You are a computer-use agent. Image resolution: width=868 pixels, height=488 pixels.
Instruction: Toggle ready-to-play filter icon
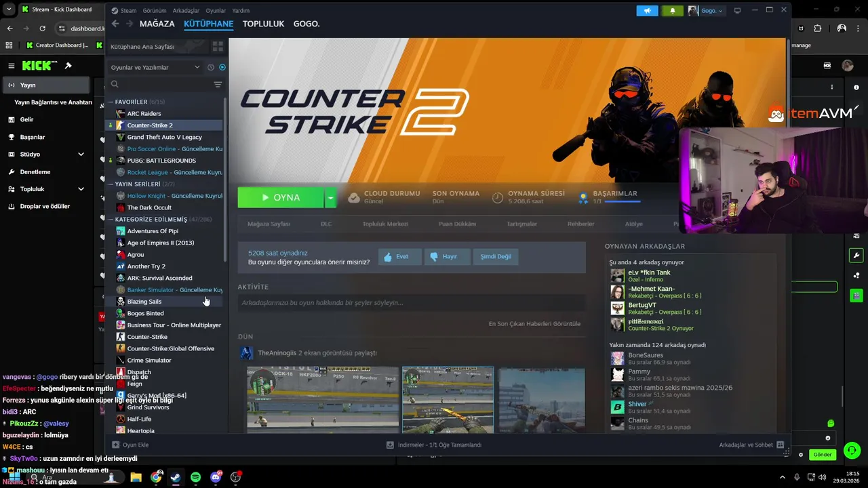point(222,67)
